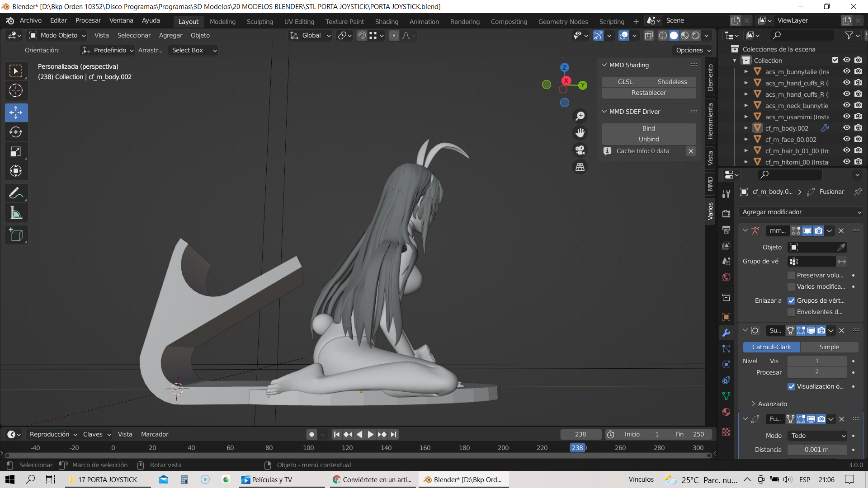Screen dimensions: 868x488
Task: Adjust the Distancia 0.001 m field
Action: point(817,450)
